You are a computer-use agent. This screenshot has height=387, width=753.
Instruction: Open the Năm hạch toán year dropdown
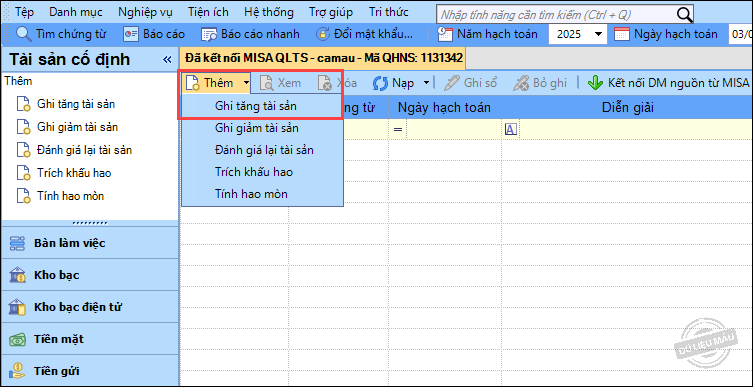coord(598,34)
